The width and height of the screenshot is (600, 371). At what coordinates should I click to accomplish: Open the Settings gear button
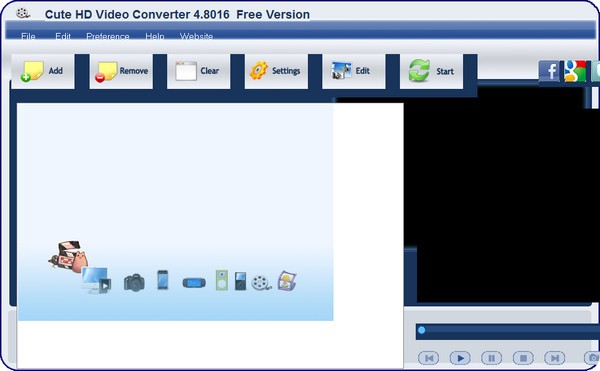(x=276, y=71)
